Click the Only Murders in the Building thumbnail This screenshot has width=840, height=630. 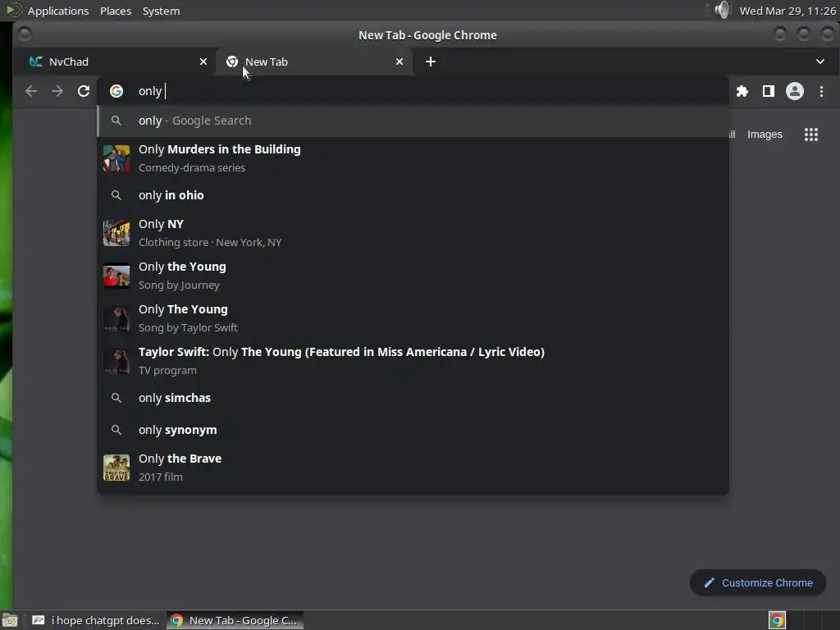(x=116, y=158)
